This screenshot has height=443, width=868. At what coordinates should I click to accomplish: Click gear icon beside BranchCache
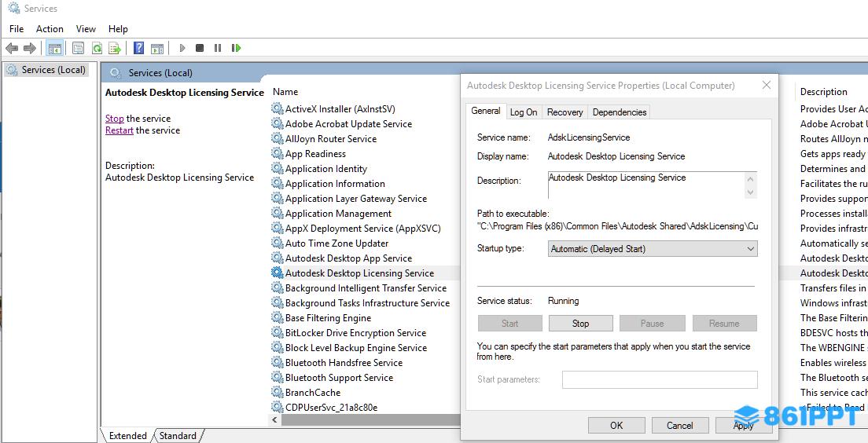(278, 392)
